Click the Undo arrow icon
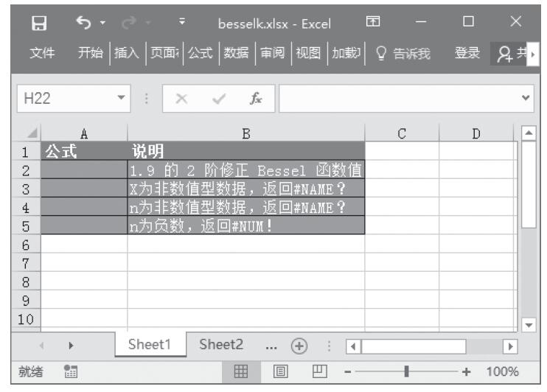The image size is (547, 392). [x=83, y=24]
